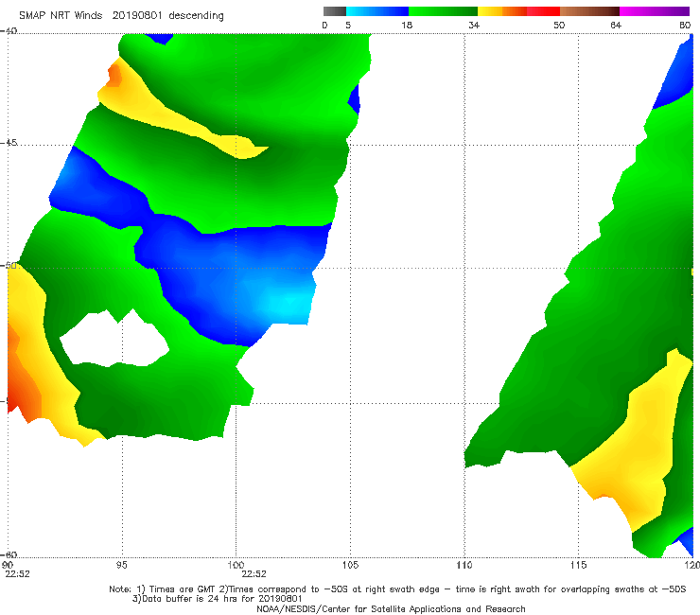The width and height of the screenshot is (700, 615).
Task: Click the longitude label '115'
Action: pyautogui.click(x=578, y=565)
